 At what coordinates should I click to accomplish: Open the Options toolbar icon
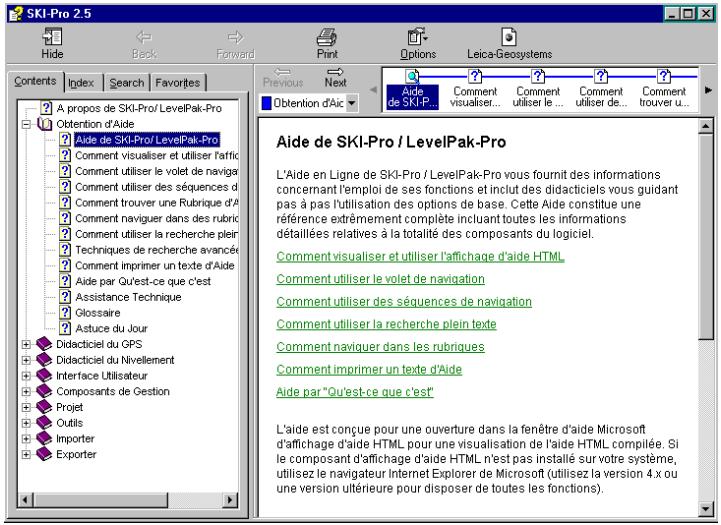click(418, 37)
